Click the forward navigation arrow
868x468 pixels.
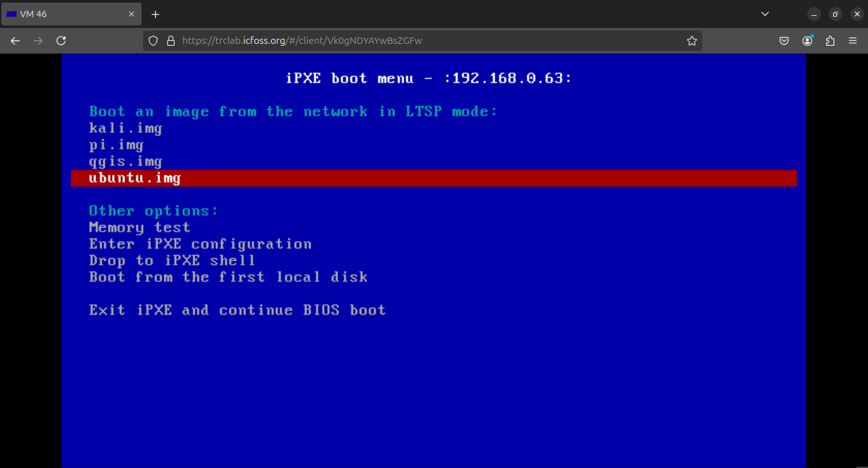[x=38, y=41]
